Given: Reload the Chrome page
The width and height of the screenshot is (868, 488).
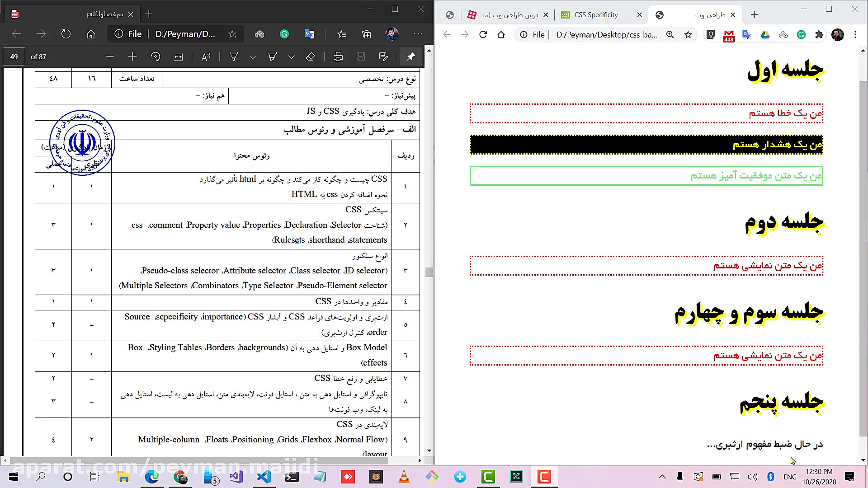Looking at the screenshot, I should click(483, 35).
